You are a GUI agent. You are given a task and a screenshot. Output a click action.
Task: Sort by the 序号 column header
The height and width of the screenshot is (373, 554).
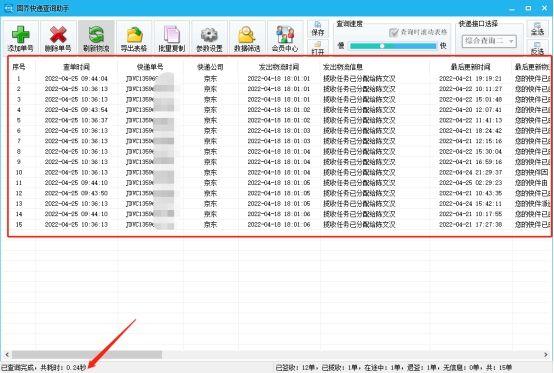[19, 67]
